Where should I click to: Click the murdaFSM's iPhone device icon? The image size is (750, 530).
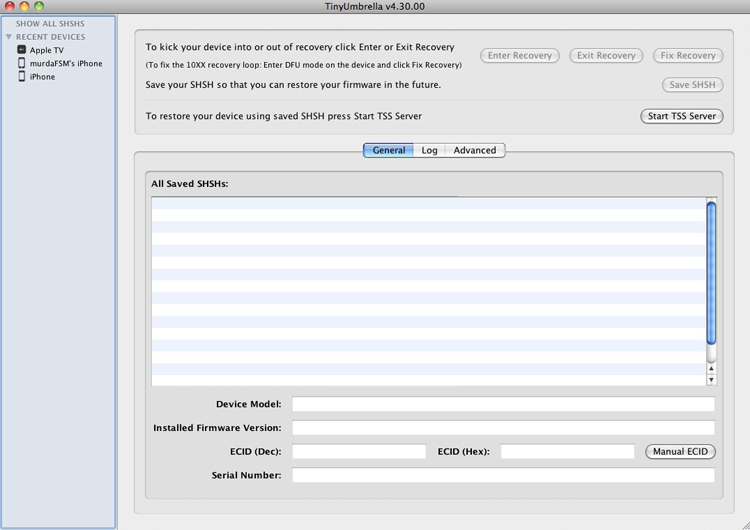click(22, 63)
